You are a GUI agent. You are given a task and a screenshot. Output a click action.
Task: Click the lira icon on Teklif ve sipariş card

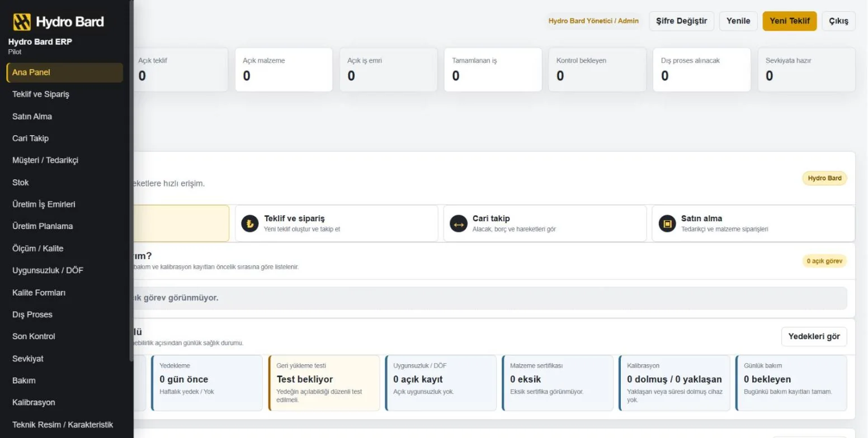(x=250, y=223)
